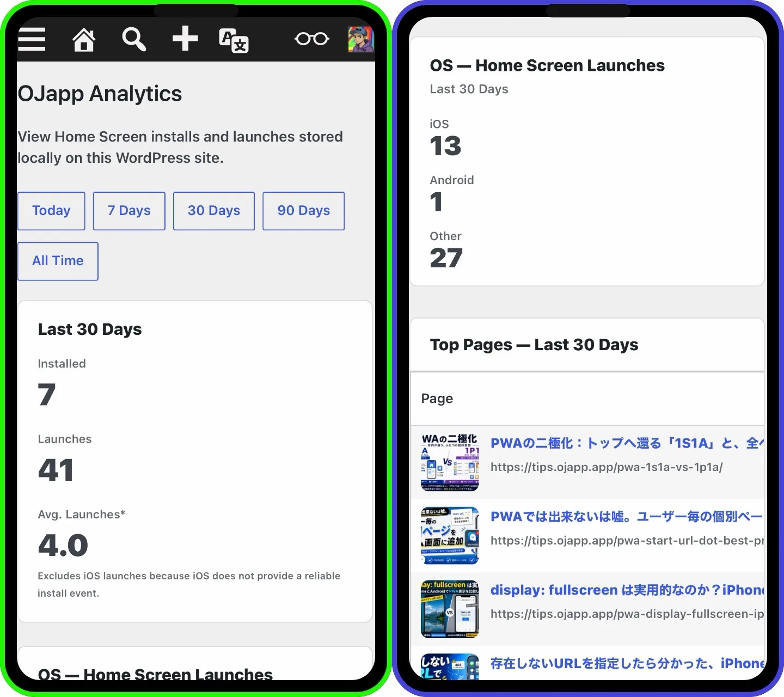Viewport: 784px width, 697px height.
Task: Click the pwa-start-url article thumbnail
Action: point(450,536)
